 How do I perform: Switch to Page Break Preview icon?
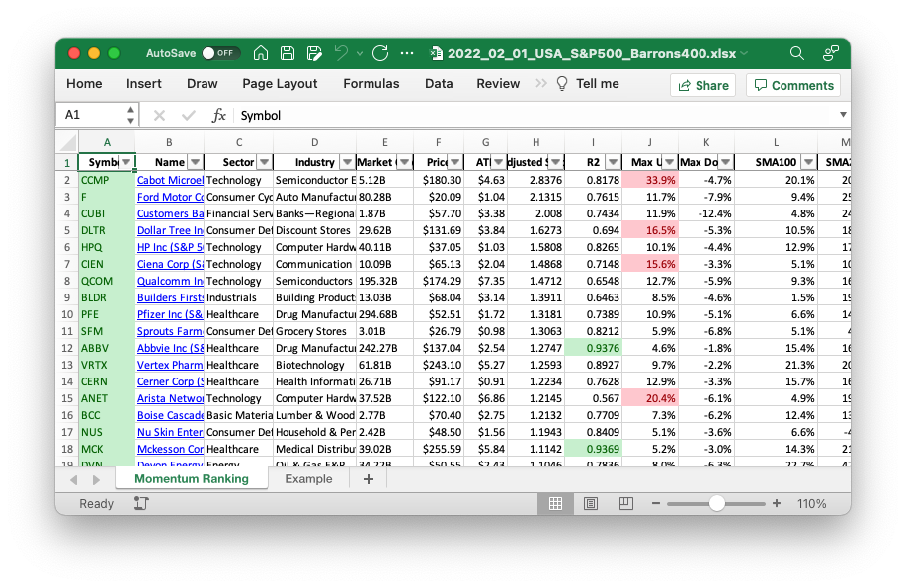[625, 504]
